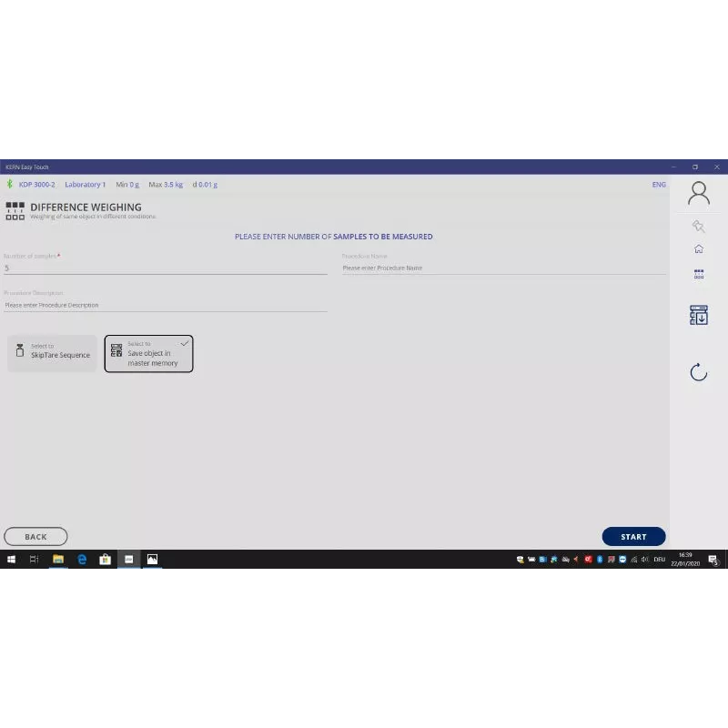Open the user profile icon
The image size is (728, 728).
(x=698, y=193)
